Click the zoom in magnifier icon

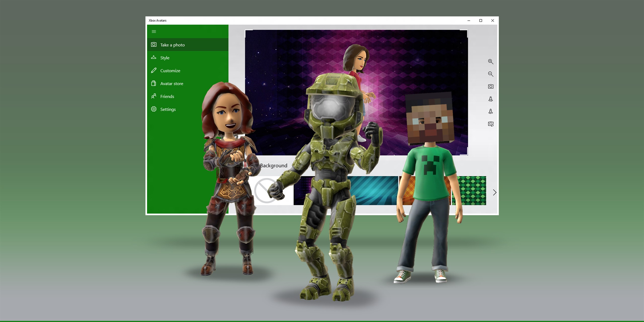tap(491, 62)
